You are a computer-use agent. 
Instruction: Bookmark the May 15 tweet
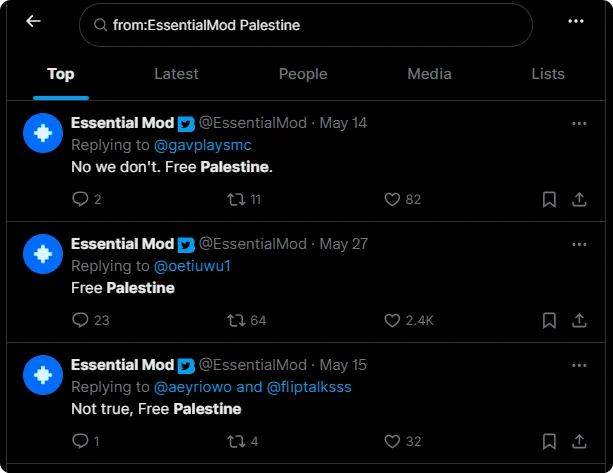[x=549, y=441]
